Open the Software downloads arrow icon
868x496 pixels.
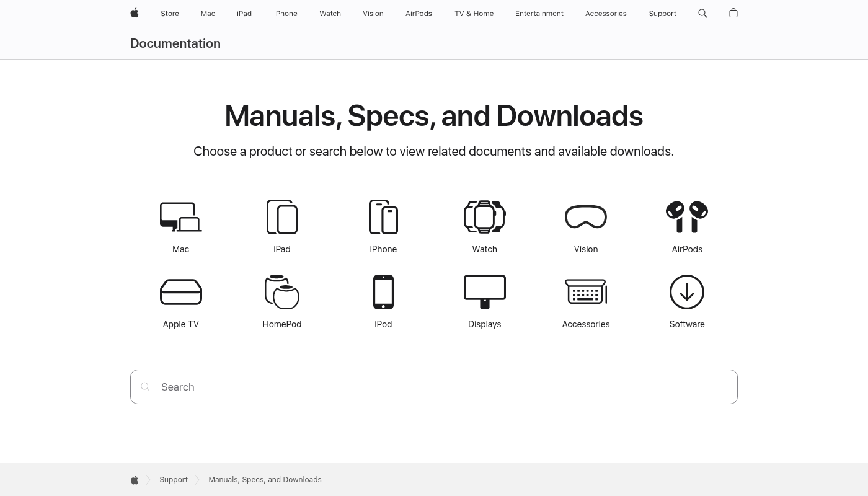(687, 292)
